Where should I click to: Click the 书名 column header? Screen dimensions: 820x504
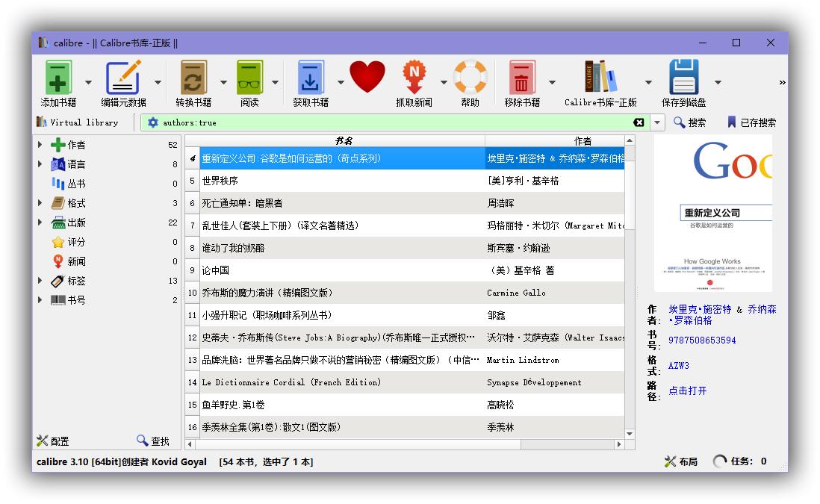(343, 140)
